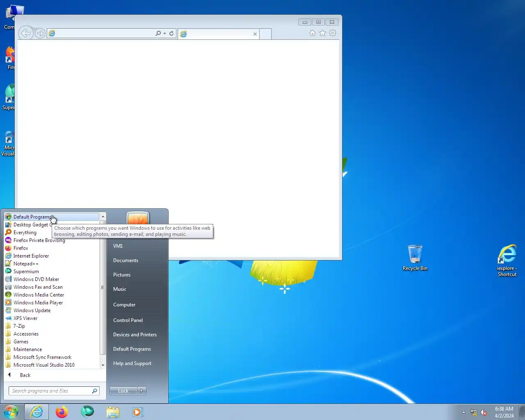525x420 pixels.
Task: Click the network icon in system tray
Action: 474,412
